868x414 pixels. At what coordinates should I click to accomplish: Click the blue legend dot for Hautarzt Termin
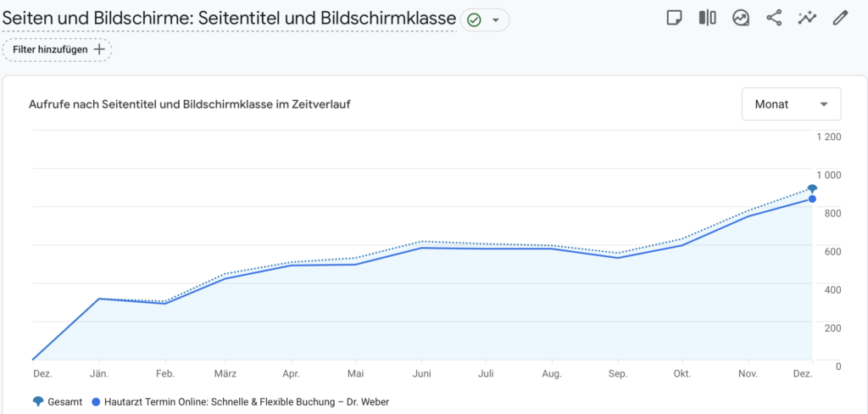96,402
